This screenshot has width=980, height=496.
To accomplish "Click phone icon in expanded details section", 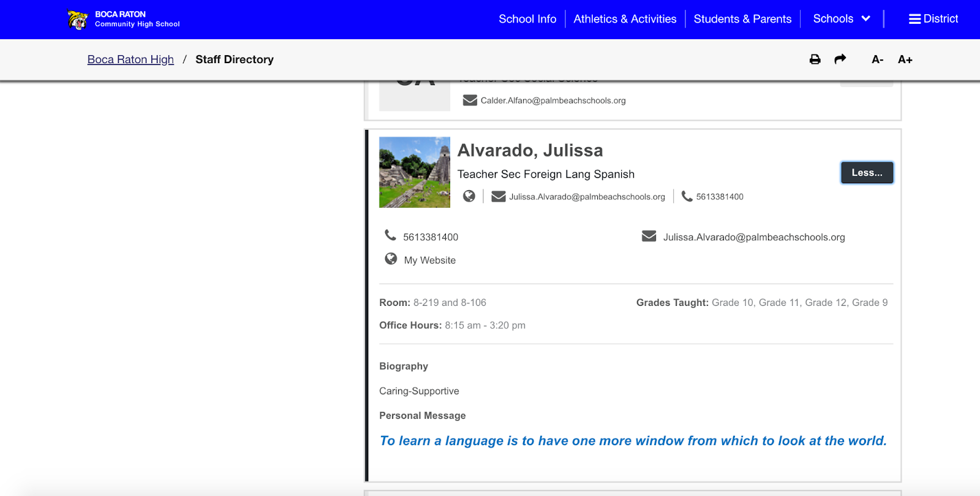I will point(390,235).
